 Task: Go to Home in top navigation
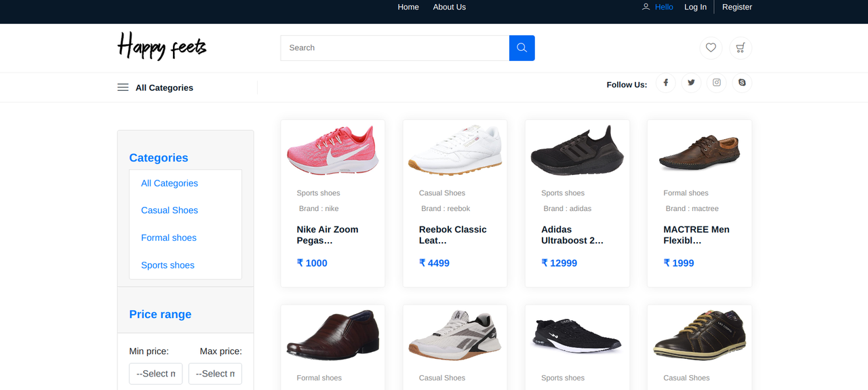pos(408,7)
